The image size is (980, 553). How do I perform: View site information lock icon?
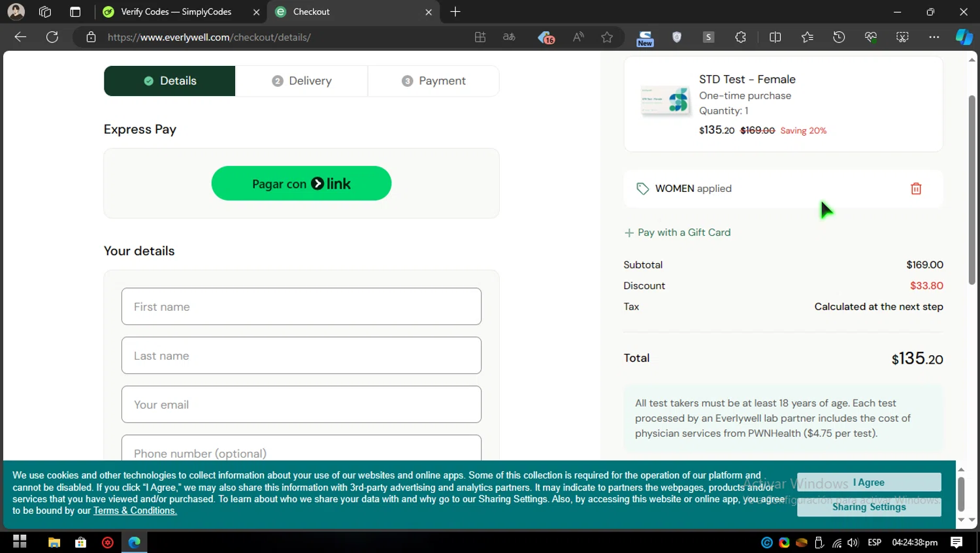pos(91,37)
